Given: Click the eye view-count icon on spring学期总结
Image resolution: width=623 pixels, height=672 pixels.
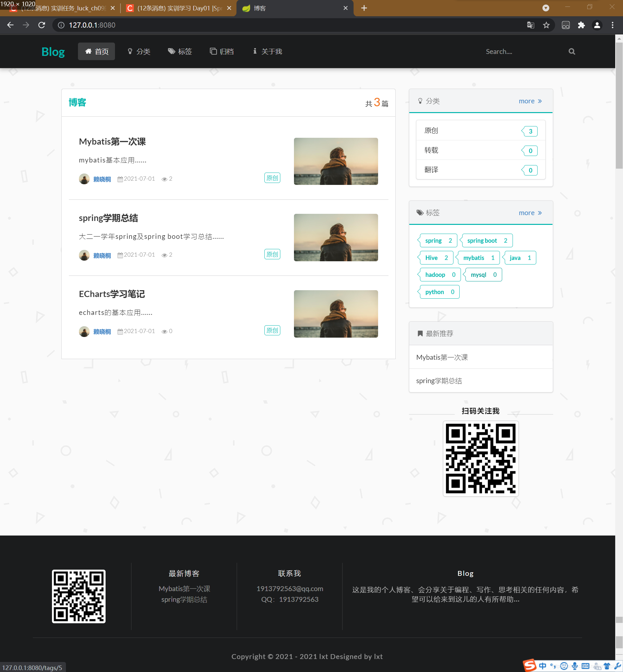Looking at the screenshot, I should coord(165,255).
